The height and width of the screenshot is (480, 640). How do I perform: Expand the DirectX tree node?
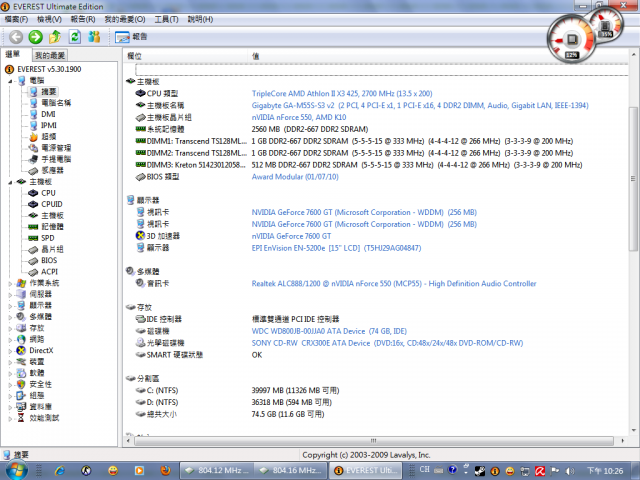[10, 351]
